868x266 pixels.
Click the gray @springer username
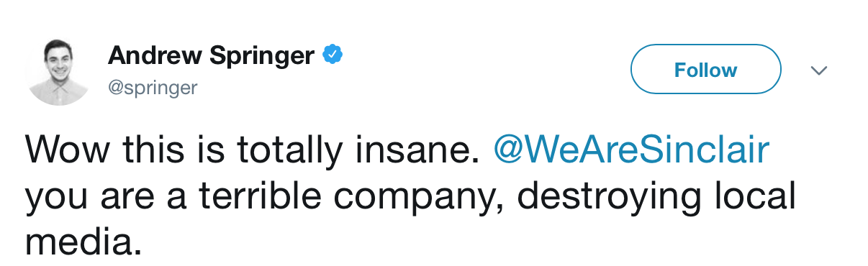(x=153, y=88)
